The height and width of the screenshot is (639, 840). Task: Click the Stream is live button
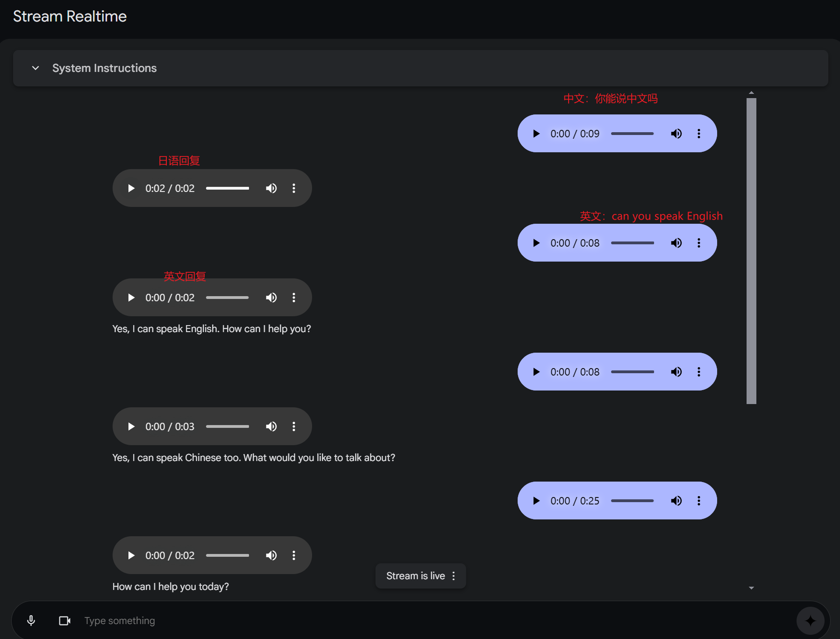420,576
